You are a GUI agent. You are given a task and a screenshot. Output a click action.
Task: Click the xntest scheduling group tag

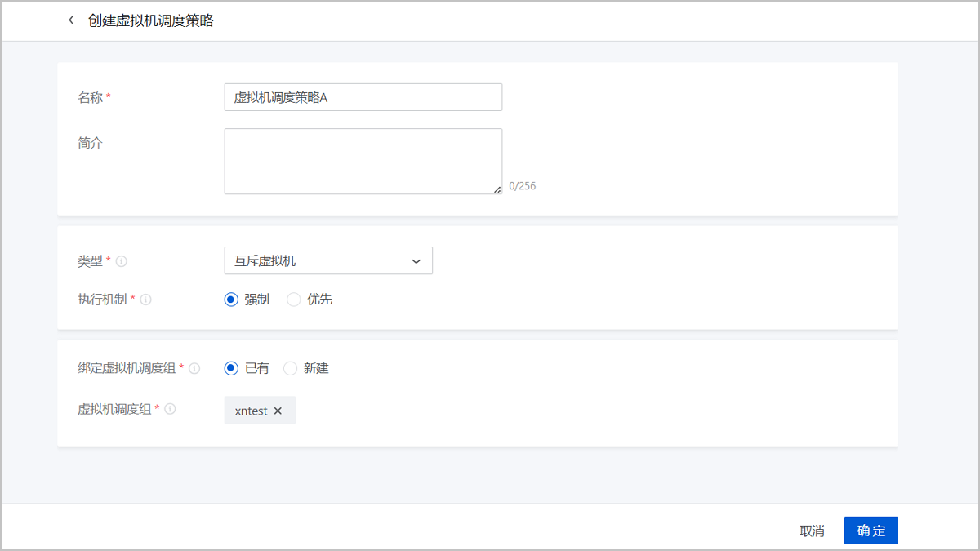coord(260,411)
